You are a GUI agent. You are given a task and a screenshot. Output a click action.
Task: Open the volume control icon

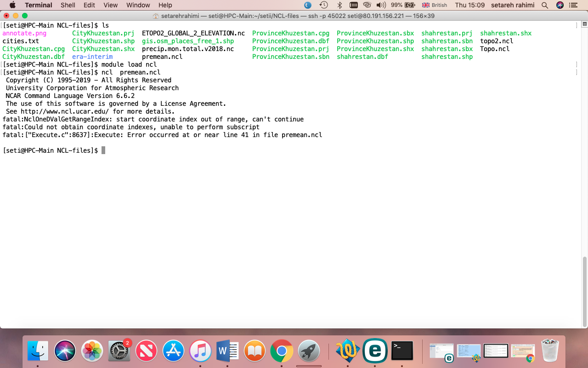(381, 5)
